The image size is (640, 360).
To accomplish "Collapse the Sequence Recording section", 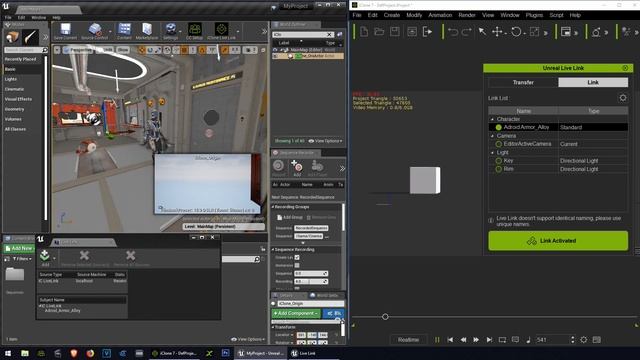I will (x=273, y=249).
